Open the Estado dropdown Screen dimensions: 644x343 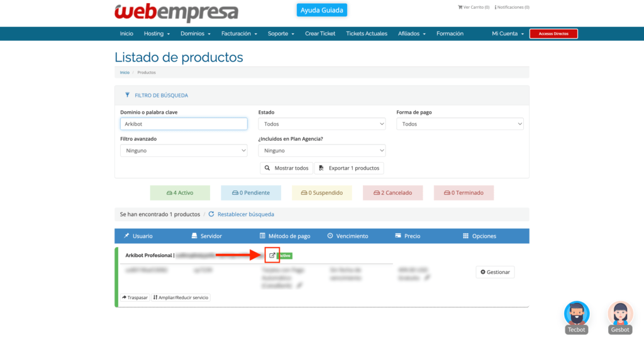tap(321, 124)
